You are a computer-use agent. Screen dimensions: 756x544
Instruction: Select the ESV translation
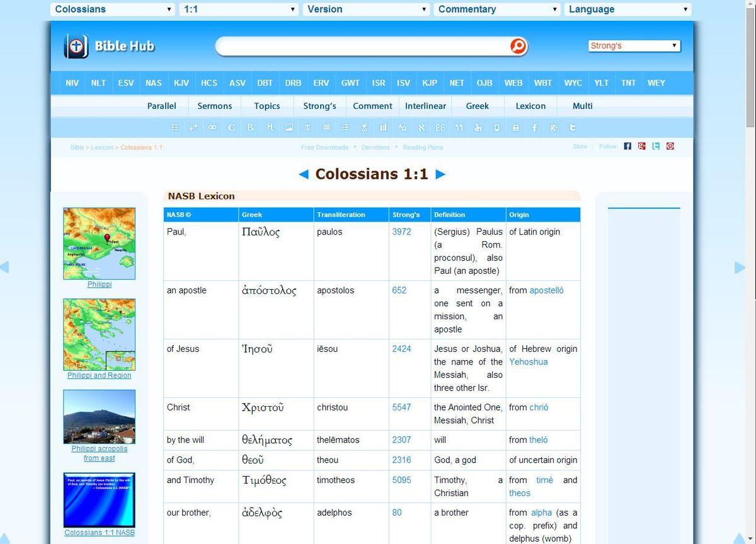(126, 82)
